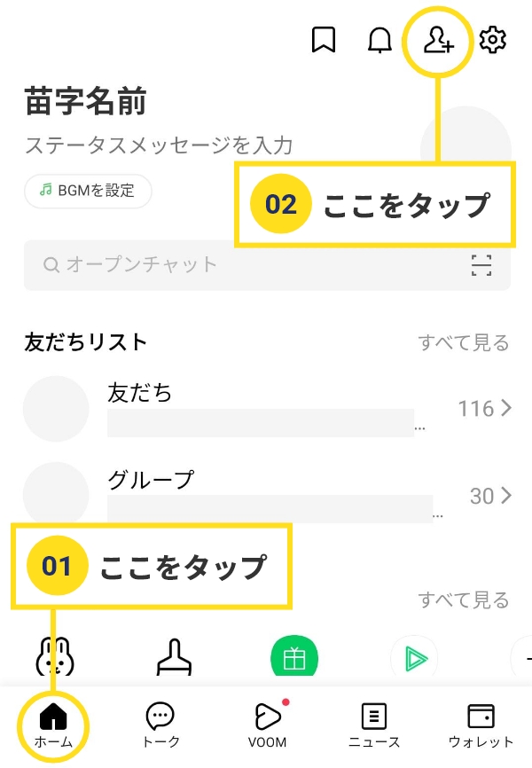Tap the green gift icon
Image resolution: width=532 pixels, height=768 pixels.
pyautogui.click(x=293, y=656)
